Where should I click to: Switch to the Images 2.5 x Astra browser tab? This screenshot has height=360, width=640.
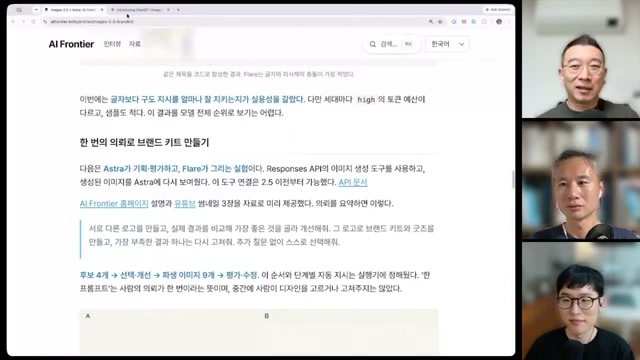pos(74,9)
